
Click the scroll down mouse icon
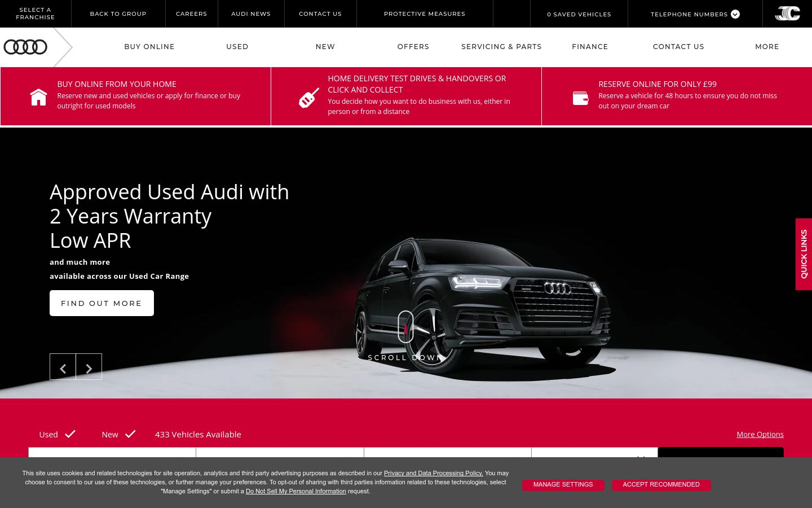[x=405, y=326]
